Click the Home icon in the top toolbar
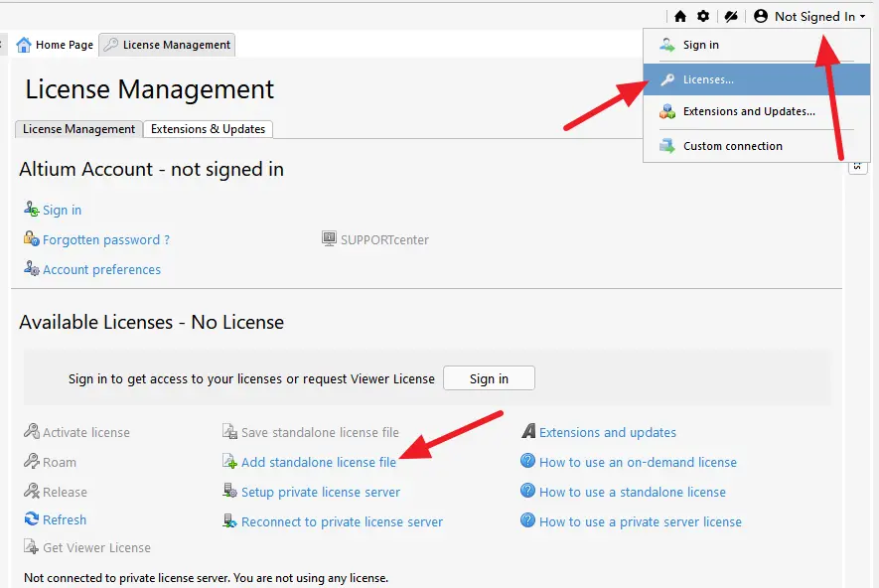 [680, 16]
